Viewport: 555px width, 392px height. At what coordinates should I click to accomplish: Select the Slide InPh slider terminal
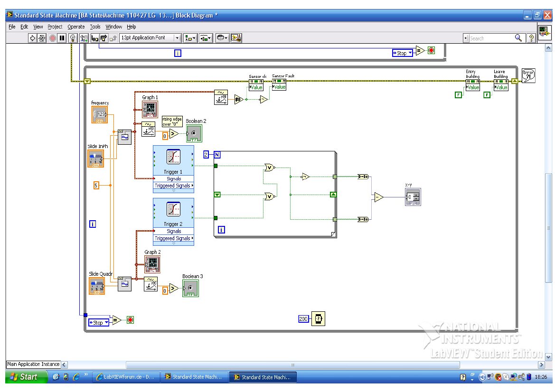point(95,159)
